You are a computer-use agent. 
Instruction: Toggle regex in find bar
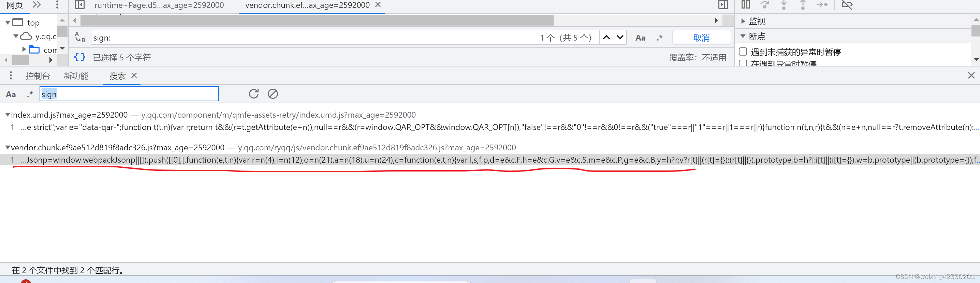659,38
